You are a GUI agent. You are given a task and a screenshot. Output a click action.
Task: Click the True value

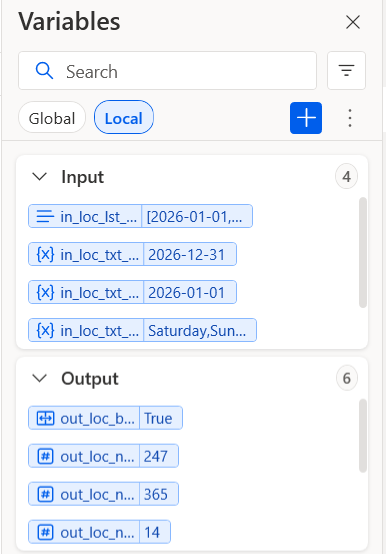(158, 418)
